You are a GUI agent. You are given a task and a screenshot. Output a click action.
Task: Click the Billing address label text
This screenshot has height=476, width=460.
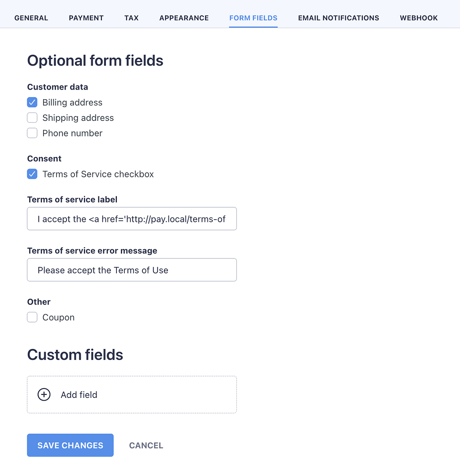(x=72, y=102)
